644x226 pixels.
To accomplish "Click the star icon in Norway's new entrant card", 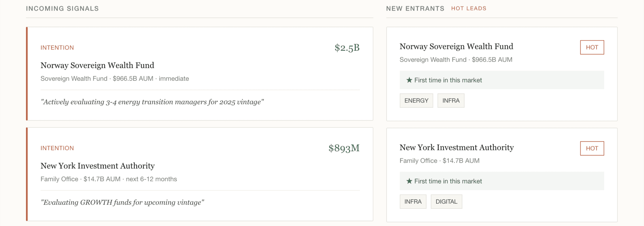I will coord(409,80).
